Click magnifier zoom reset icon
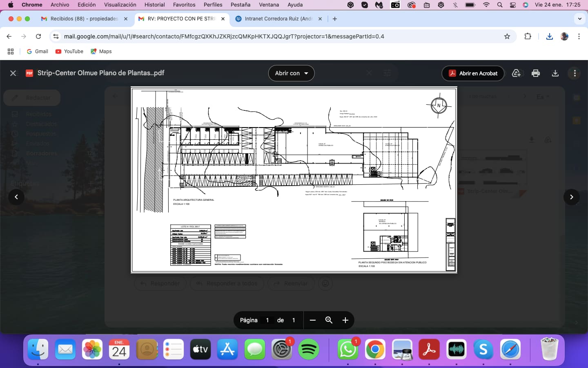Screen dimensions: 588x368 pyautogui.click(x=329, y=320)
